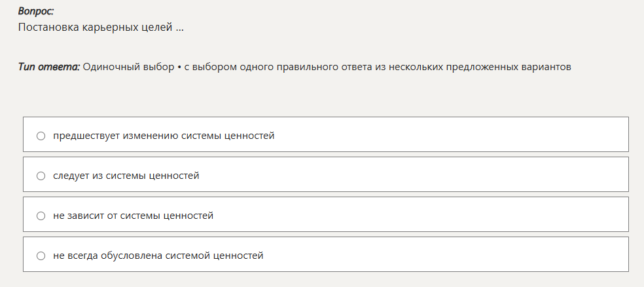Click the answer text "следует из системы ценностей"
Image resolution: width=644 pixels, height=287 pixels.
126,176
